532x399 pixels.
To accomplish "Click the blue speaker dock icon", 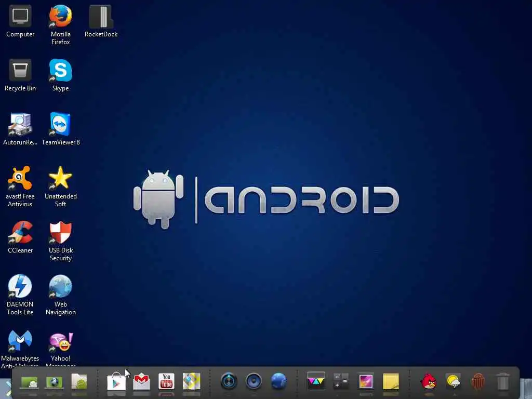I will pos(254,381).
